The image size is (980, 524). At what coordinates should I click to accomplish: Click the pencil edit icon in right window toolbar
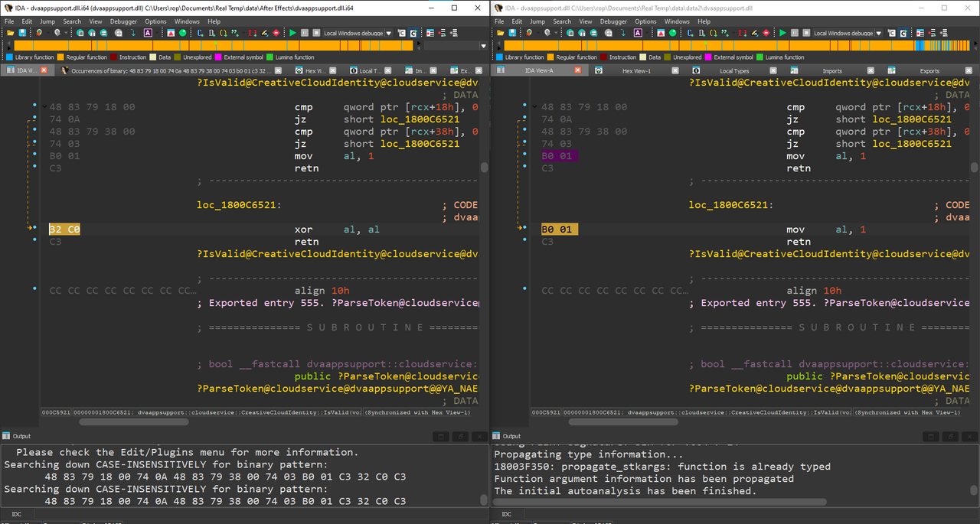click(x=754, y=34)
